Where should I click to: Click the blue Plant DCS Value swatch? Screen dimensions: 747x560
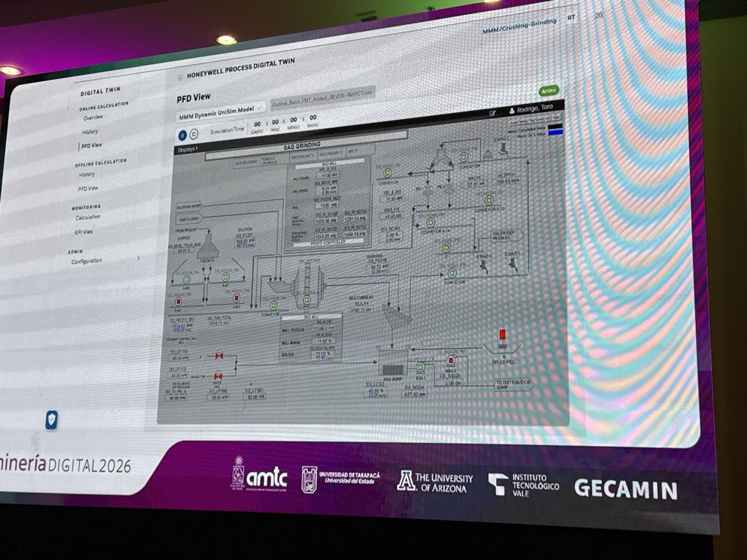tap(555, 133)
